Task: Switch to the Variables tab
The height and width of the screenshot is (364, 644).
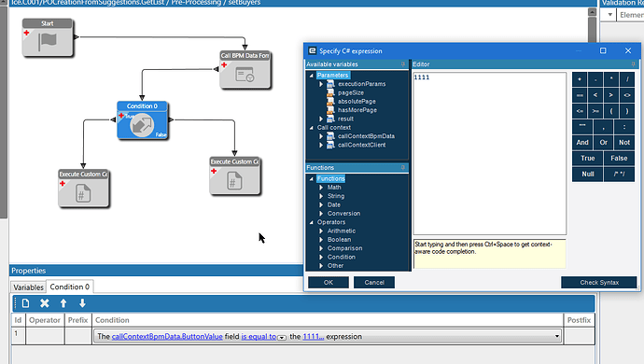Action: pyautogui.click(x=28, y=287)
